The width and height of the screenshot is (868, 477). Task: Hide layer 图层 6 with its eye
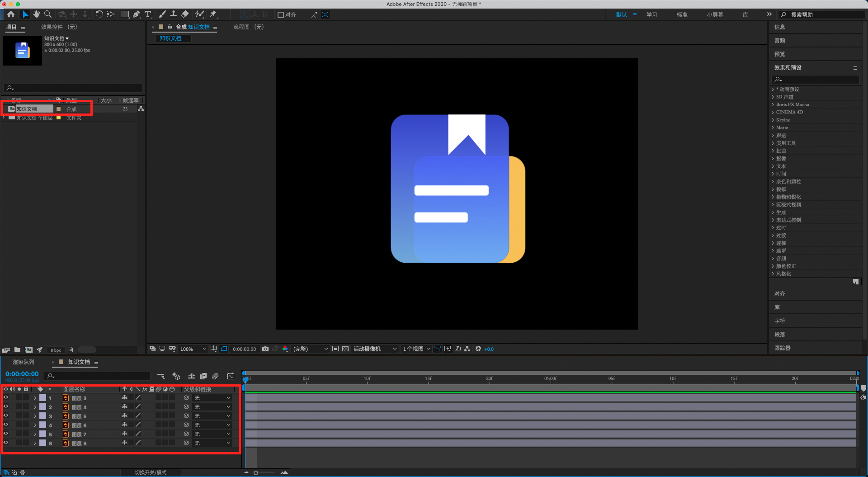pyautogui.click(x=6, y=425)
